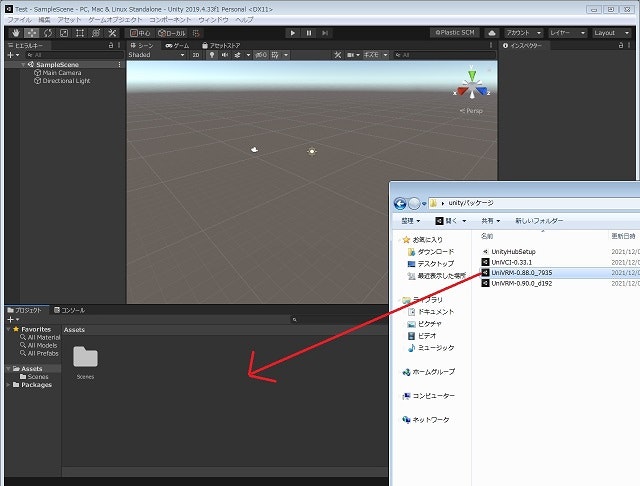Open the ギズモ dropdown
The height and width of the screenshot is (486, 640).
click(x=376, y=55)
